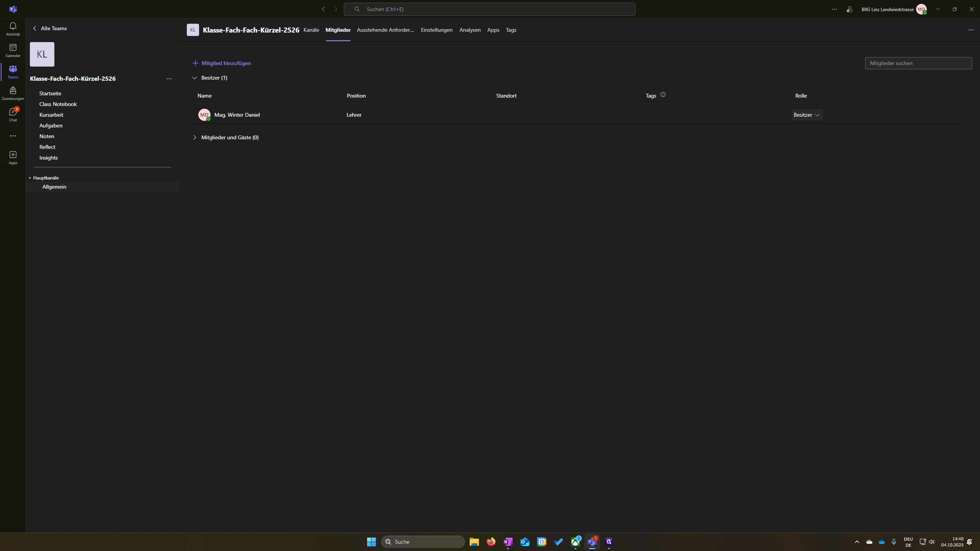Open Firefox from the taskbar

click(x=491, y=542)
